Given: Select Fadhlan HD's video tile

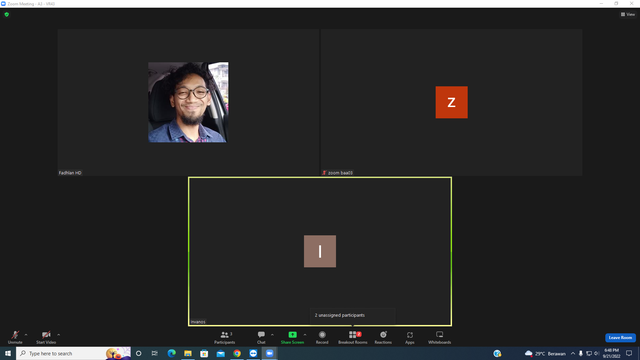Looking at the screenshot, I should click(188, 102).
